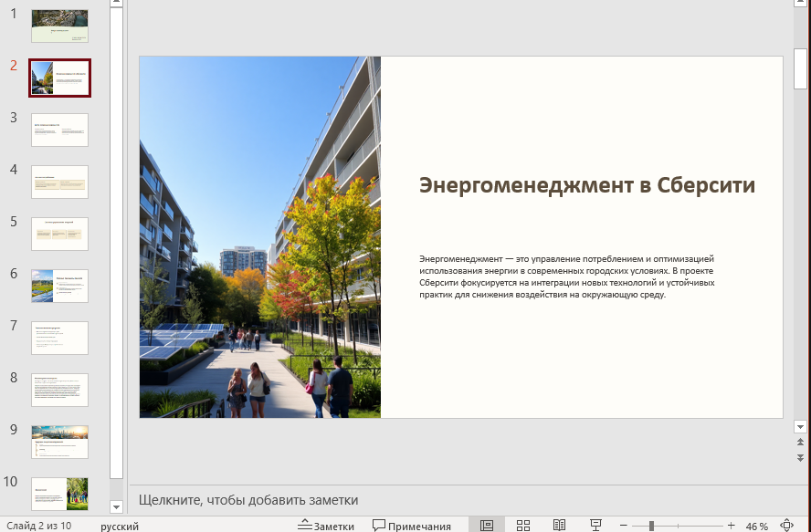Open slide 5 thumbnail
The width and height of the screenshot is (811, 532).
[59, 235]
